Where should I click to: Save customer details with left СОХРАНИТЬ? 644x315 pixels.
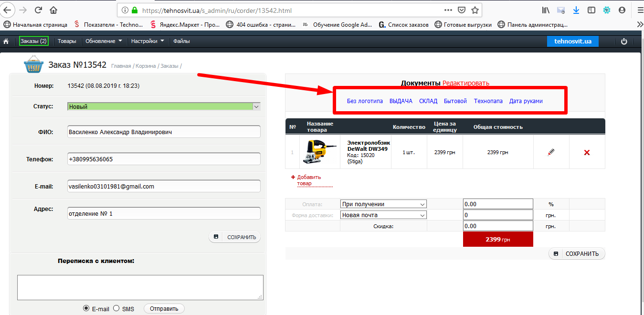[235, 237]
